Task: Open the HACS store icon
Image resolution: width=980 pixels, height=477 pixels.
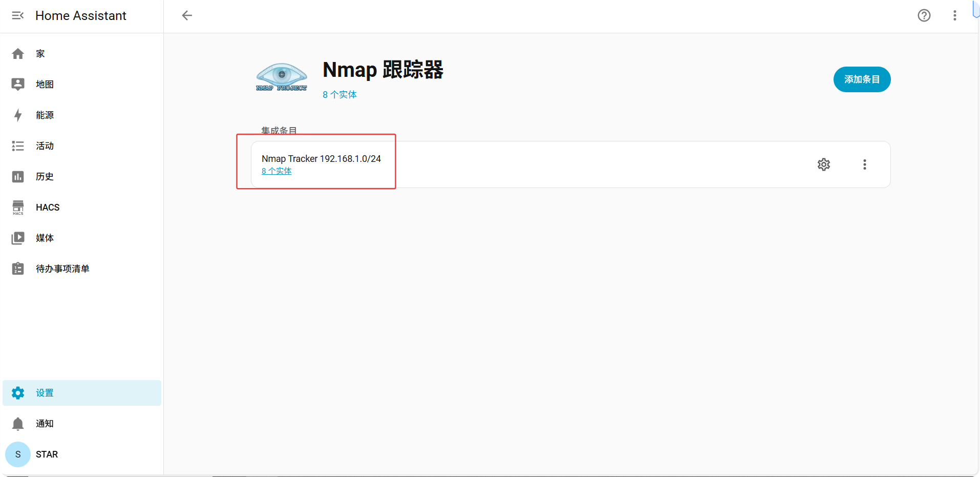Action: click(x=18, y=208)
